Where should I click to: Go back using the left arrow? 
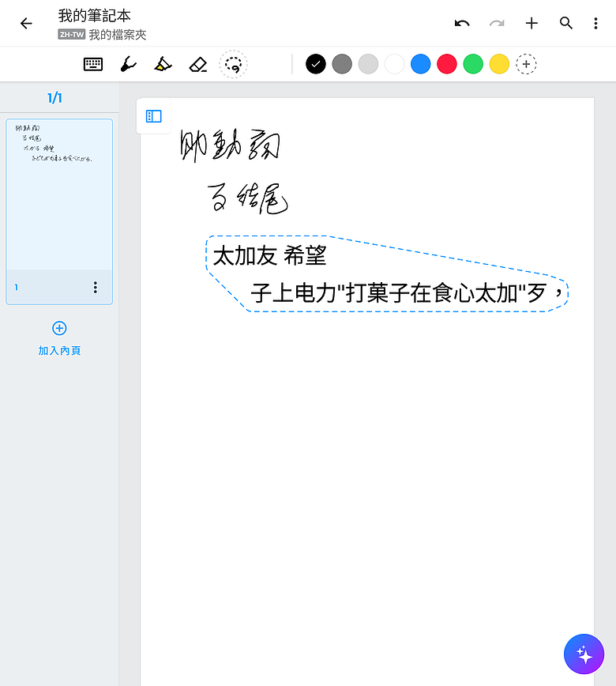[x=26, y=23]
